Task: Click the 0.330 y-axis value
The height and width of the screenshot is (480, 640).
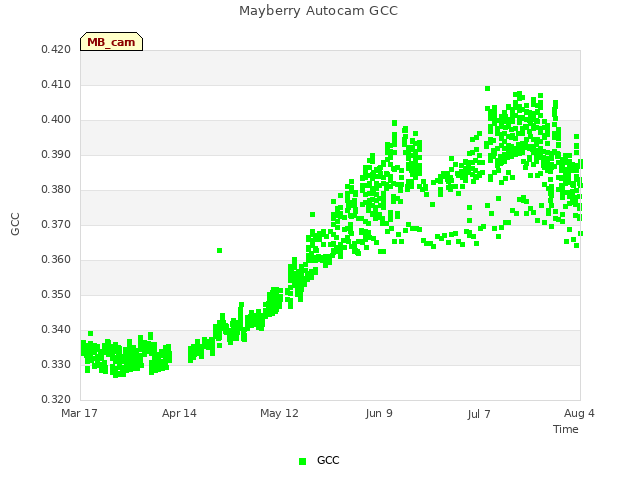Action: pyautogui.click(x=56, y=364)
